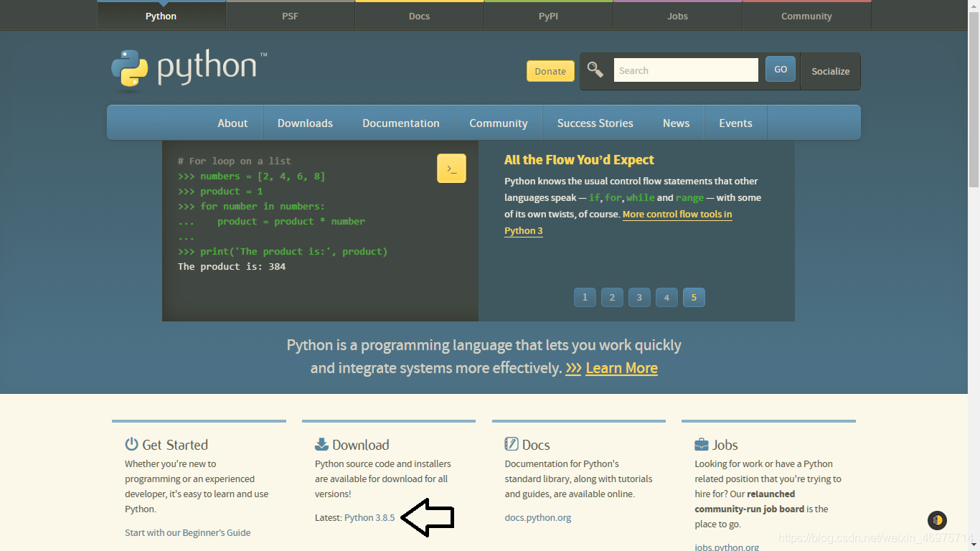This screenshot has height=551, width=980.
Task: Click the Get Started power icon
Action: [x=131, y=444]
